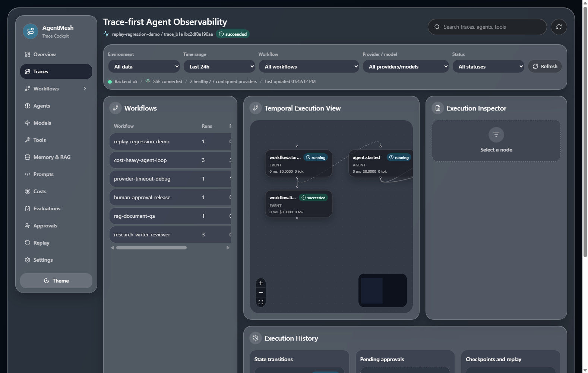Open the Time range dropdown
The image size is (588, 373).
click(x=219, y=67)
